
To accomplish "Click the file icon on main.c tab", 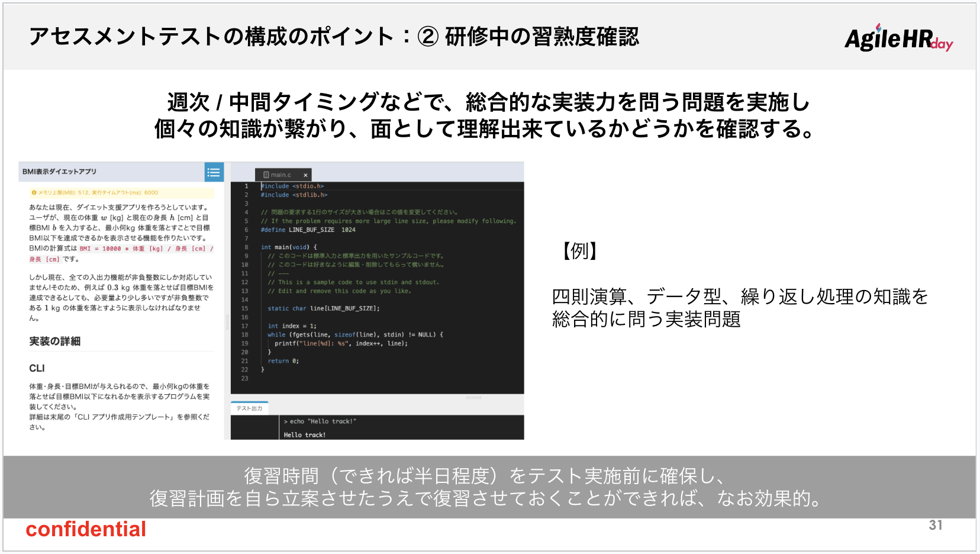I will (266, 175).
